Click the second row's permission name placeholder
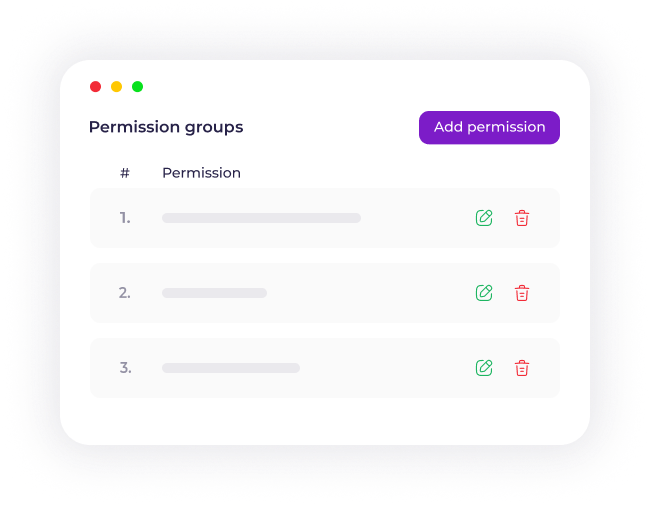This screenshot has height=505, width=650. (214, 293)
